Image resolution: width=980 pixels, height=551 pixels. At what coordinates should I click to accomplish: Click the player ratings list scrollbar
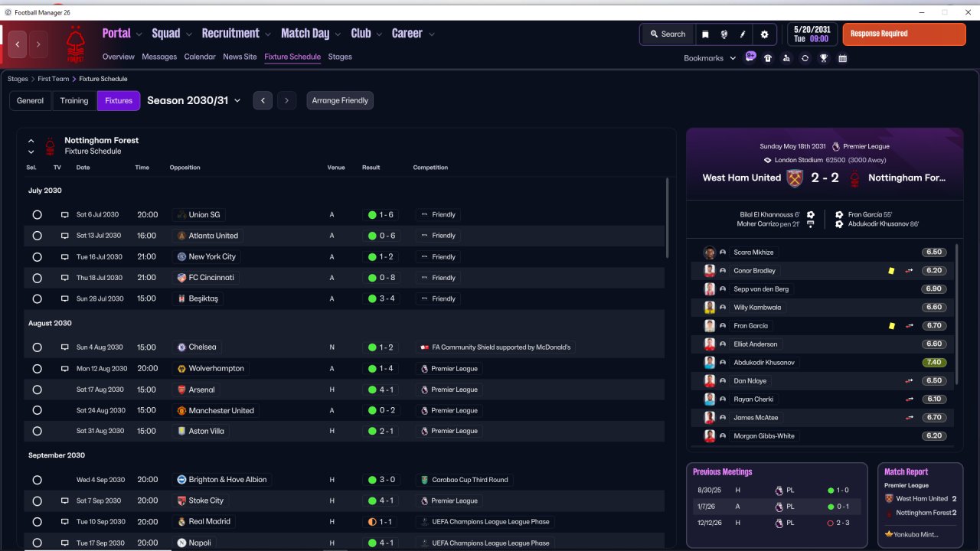click(957, 314)
